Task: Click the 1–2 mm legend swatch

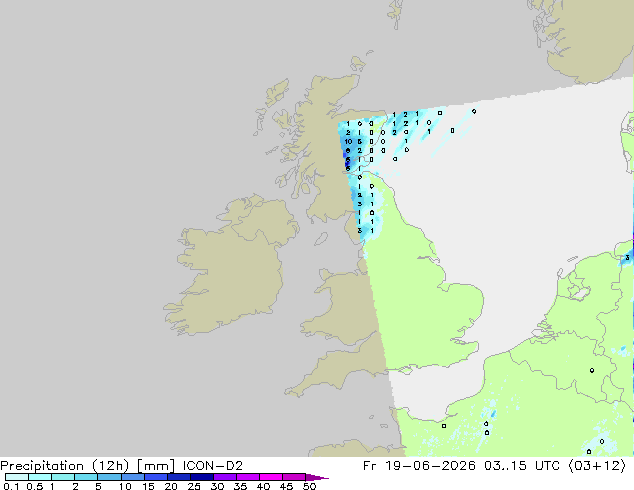Action: pos(63,477)
